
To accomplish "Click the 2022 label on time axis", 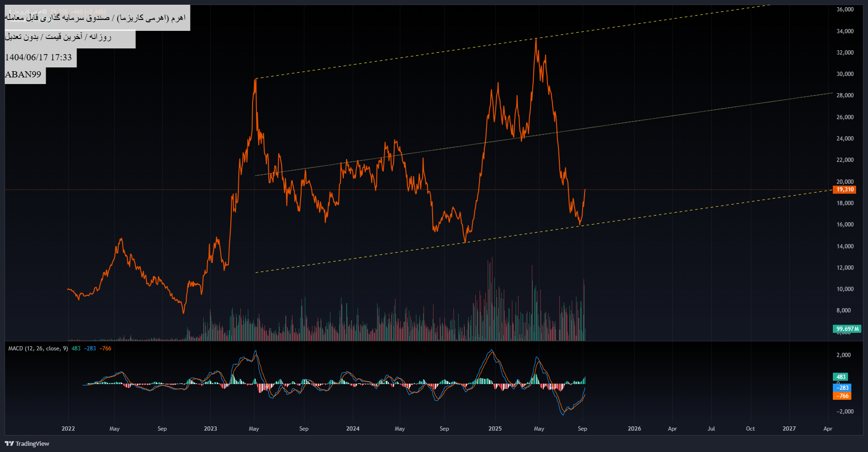I will pyautogui.click(x=68, y=429).
